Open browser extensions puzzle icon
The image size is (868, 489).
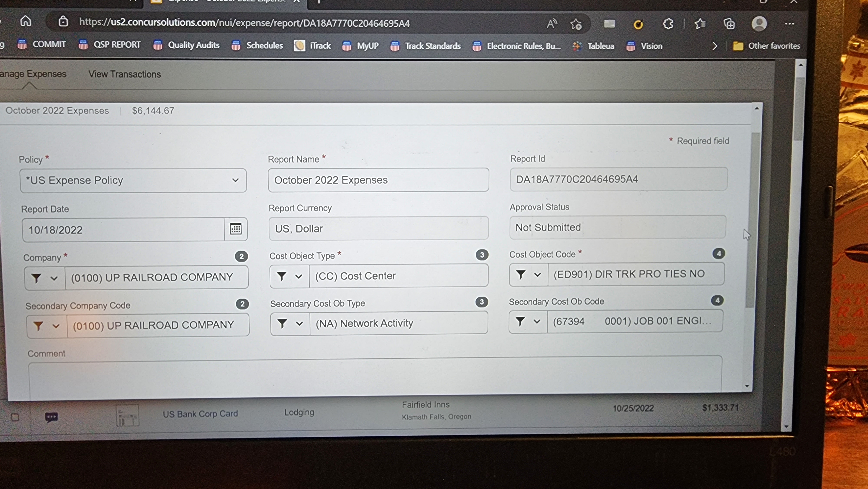(668, 24)
